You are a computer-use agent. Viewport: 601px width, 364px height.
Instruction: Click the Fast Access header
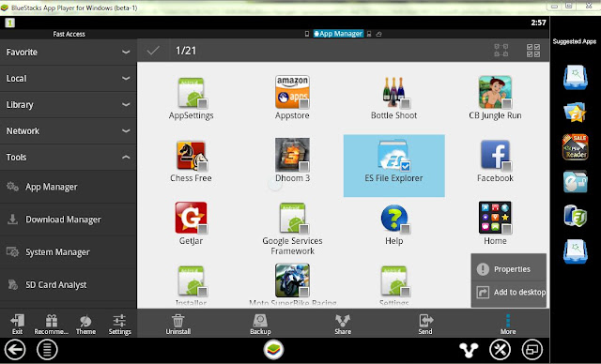point(69,34)
